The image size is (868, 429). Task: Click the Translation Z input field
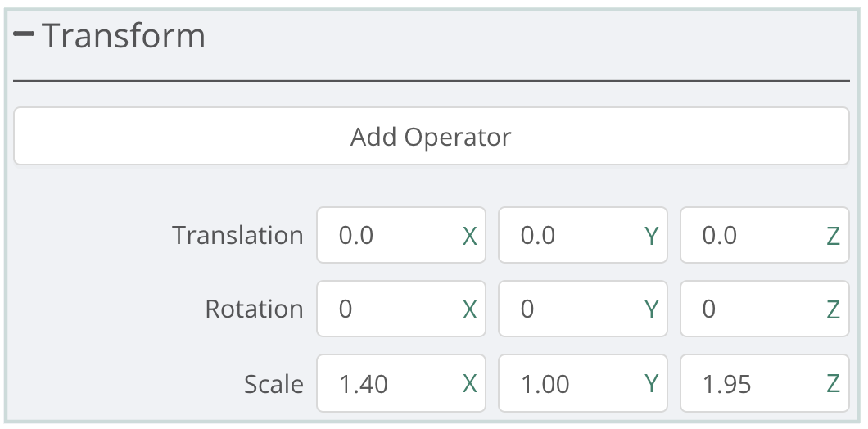(753, 236)
